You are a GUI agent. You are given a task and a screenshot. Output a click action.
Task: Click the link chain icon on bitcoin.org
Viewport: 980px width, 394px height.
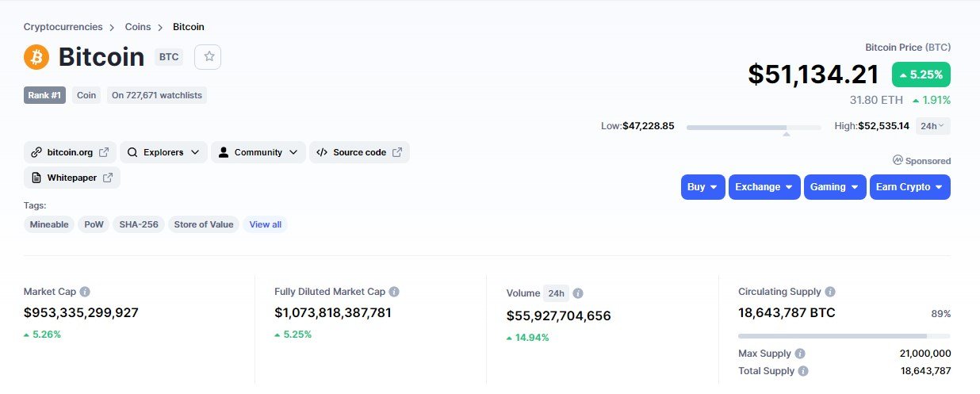(36, 152)
